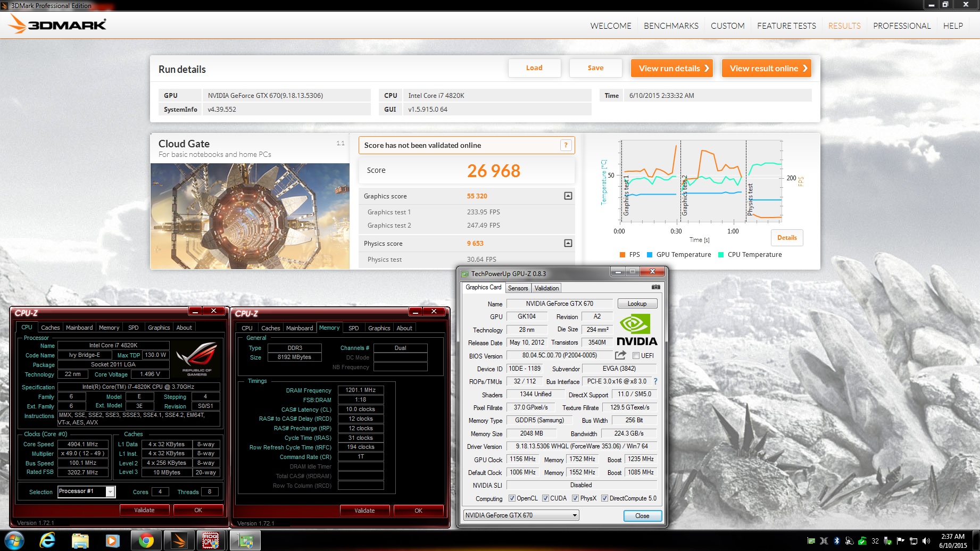Screen dimensions: 980x551
Task: Click View result online button
Action: 766,68
